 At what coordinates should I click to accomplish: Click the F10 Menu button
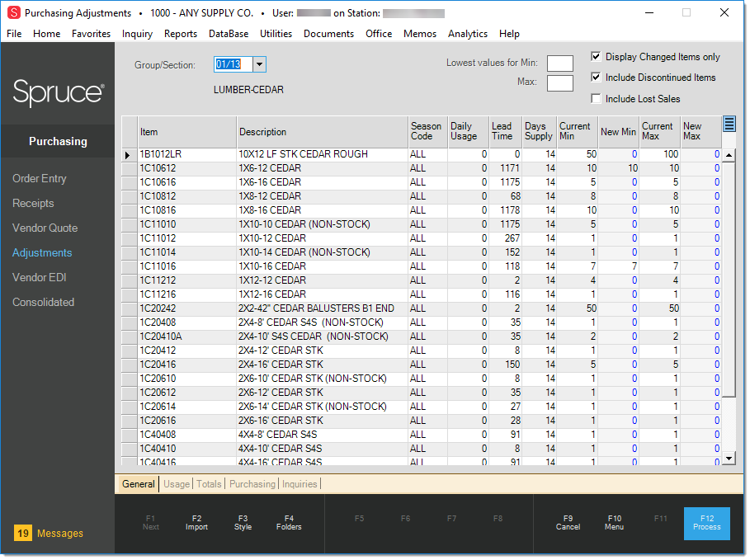click(614, 523)
